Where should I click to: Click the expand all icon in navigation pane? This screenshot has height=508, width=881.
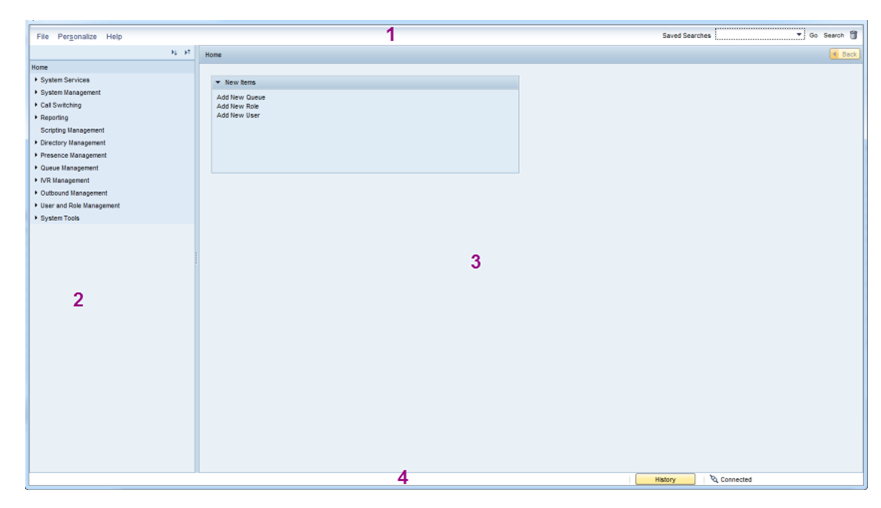click(x=174, y=53)
